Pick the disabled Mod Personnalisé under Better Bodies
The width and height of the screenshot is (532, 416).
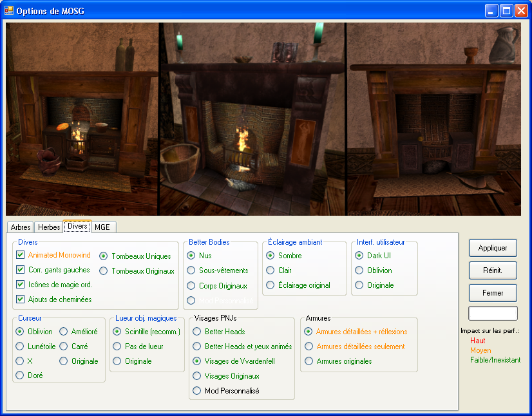191,300
